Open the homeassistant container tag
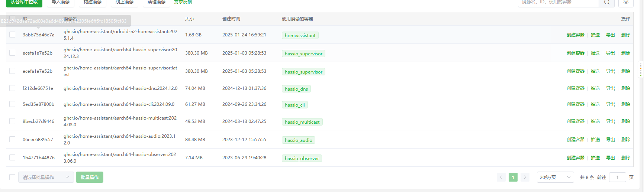Image resolution: width=644 pixels, height=192 pixels. point(300,35)
